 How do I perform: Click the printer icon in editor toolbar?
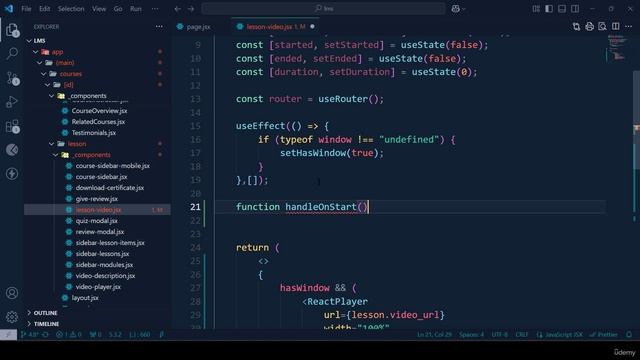589,27
